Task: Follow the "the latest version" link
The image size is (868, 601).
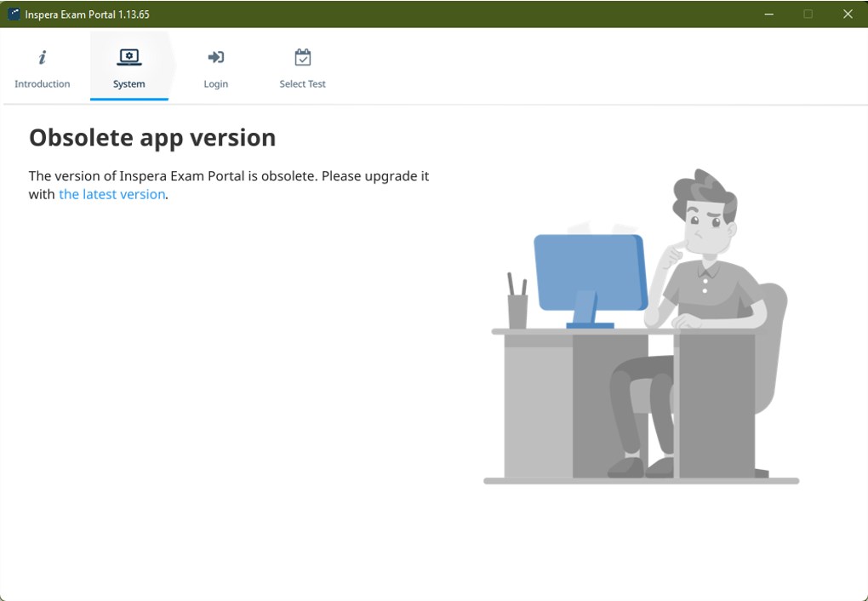Action: click(111, 194)
